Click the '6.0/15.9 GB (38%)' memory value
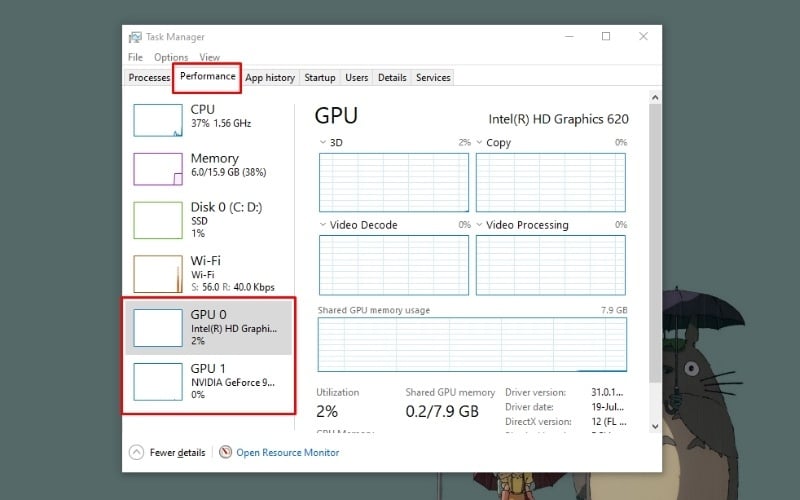Screen dimensions: 800x500 pos(229,172)
